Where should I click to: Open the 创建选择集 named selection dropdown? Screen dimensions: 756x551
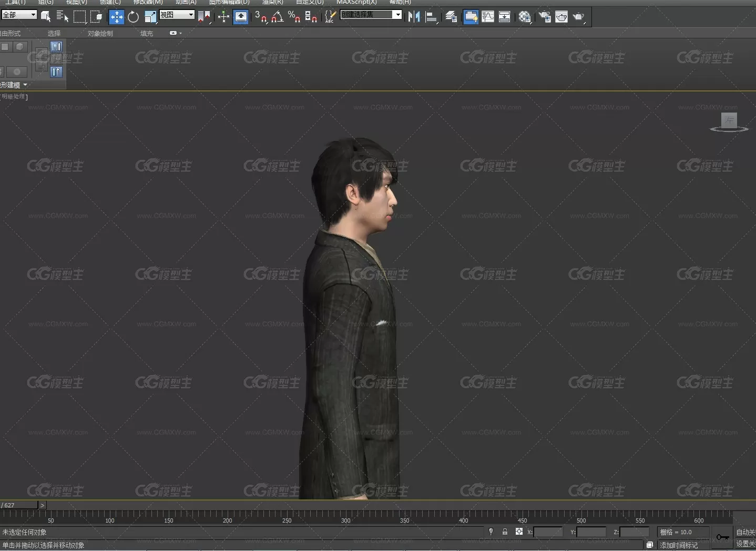click(371, 15)
